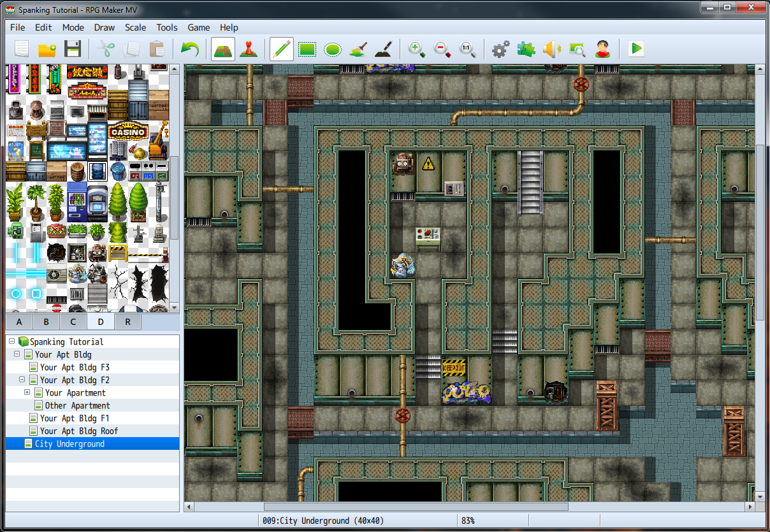Start Playtest with green play icon

[636, 50]
